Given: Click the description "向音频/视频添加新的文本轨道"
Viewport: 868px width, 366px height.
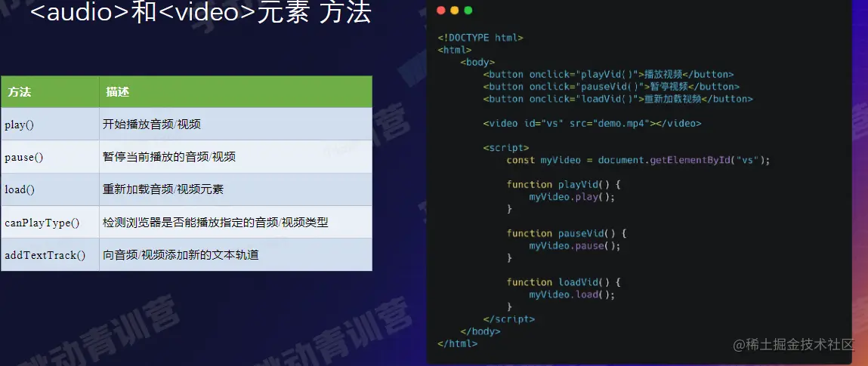Looking at the screenshot, I should pyautogui.click(x=181, y=255).
